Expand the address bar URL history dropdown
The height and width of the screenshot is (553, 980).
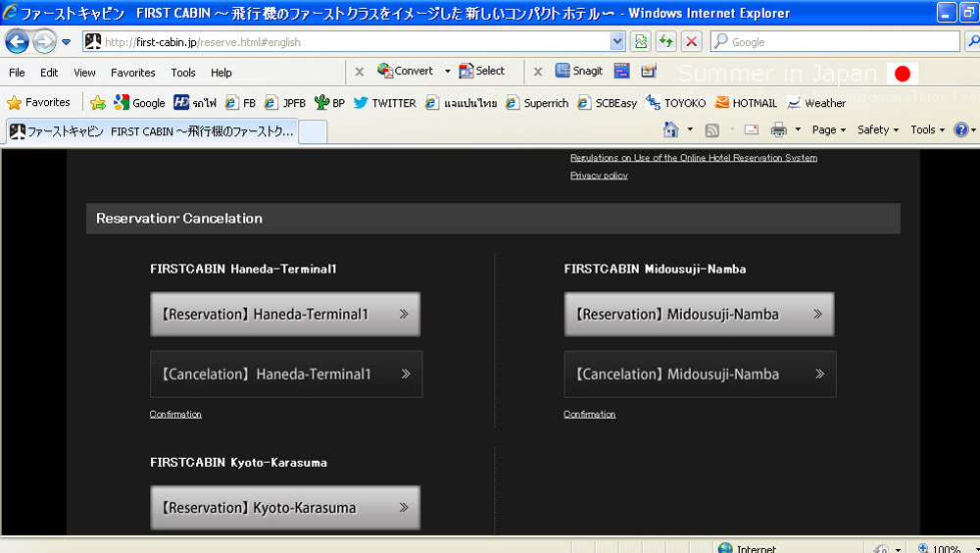[x=616, y=42]
